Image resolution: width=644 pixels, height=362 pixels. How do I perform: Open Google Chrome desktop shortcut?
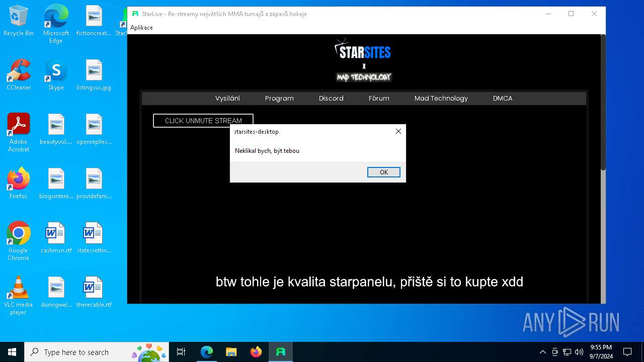(x=19, y=241)
